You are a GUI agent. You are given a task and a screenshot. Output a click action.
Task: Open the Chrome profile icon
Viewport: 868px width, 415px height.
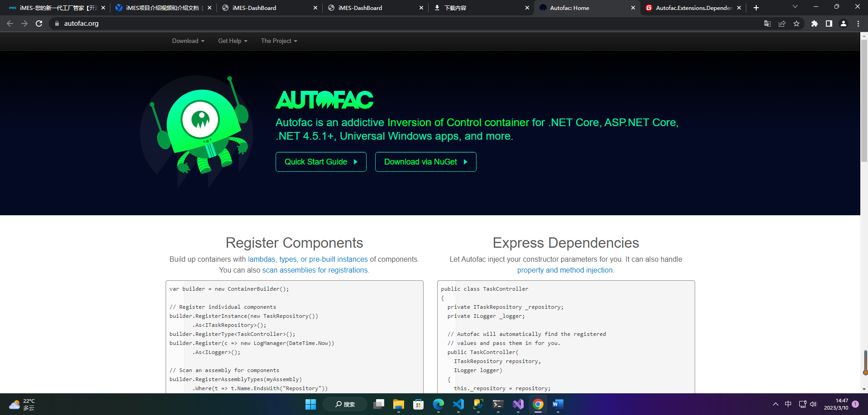(844, 24)
